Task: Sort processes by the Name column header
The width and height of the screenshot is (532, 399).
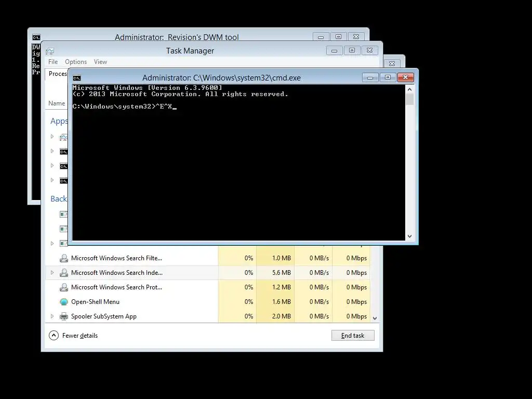Action: pos(57,103)
